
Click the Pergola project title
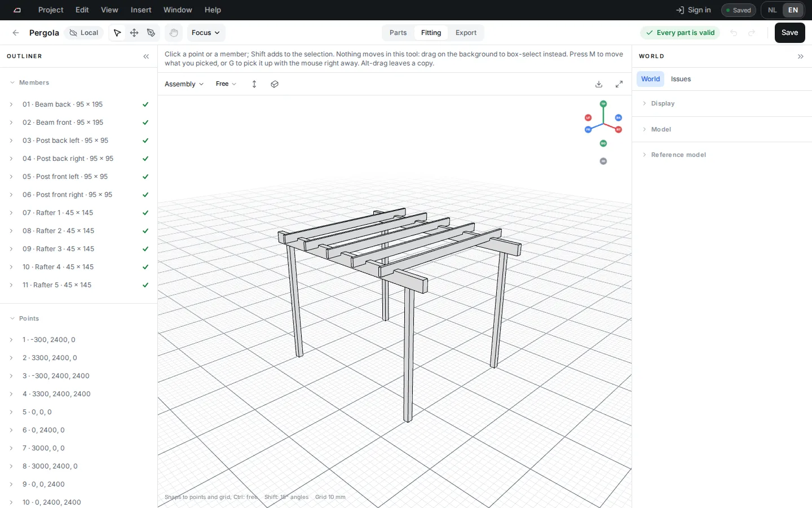(44, 33)
